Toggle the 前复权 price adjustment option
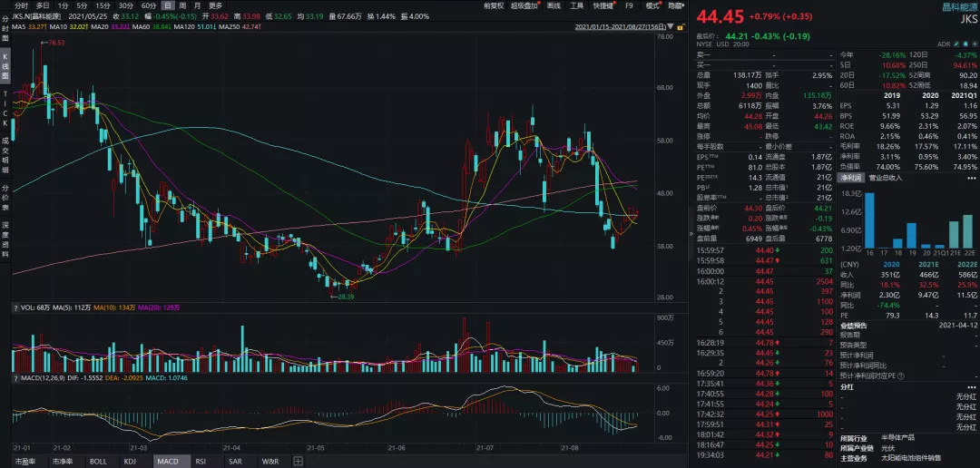The width and height of the screenshot is (980, 468). point(493,5)
